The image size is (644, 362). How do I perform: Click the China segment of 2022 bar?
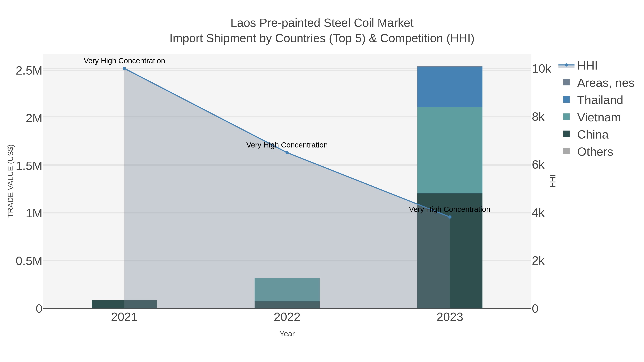(287, 305)
